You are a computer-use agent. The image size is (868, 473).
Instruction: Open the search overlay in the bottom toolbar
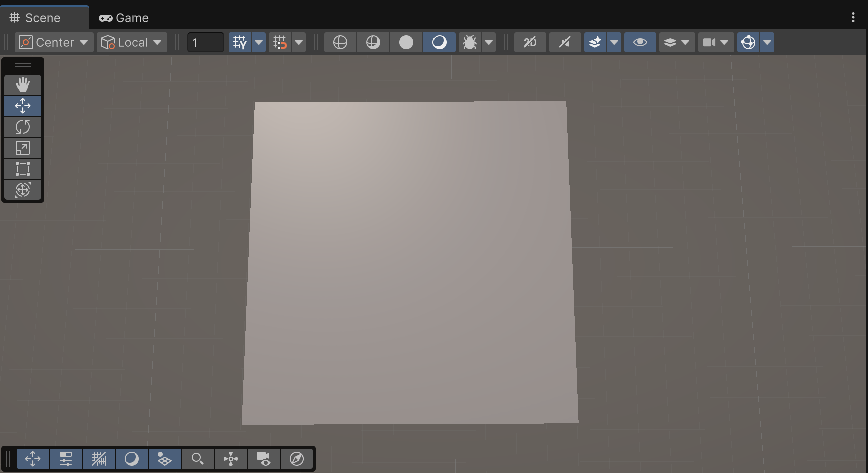(197, 458)
